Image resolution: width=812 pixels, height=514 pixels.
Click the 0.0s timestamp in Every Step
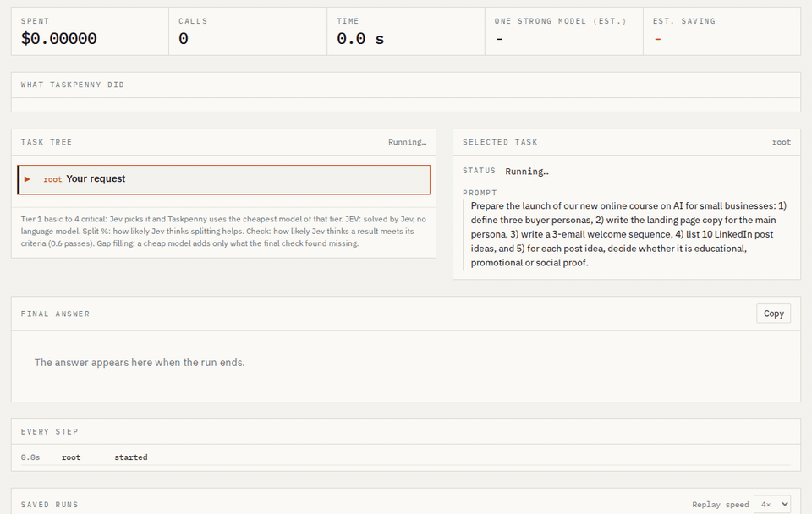(30, 457)
